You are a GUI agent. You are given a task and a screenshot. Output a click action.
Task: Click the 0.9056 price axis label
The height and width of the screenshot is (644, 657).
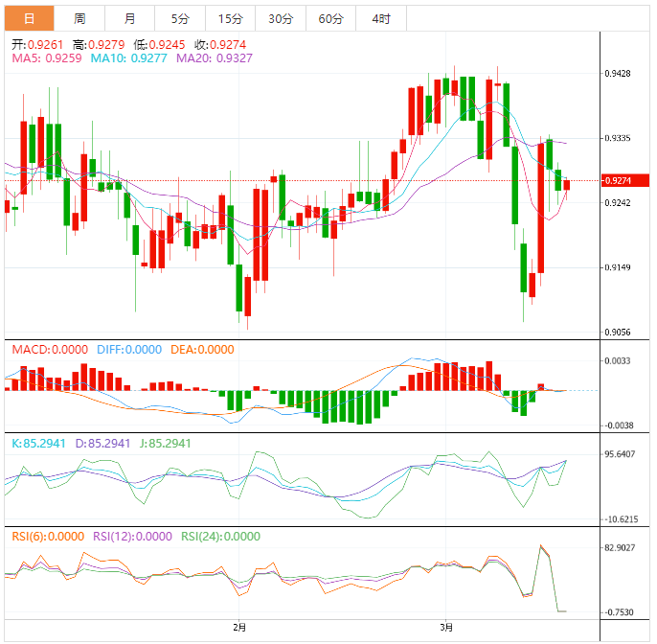click(618, 333)
